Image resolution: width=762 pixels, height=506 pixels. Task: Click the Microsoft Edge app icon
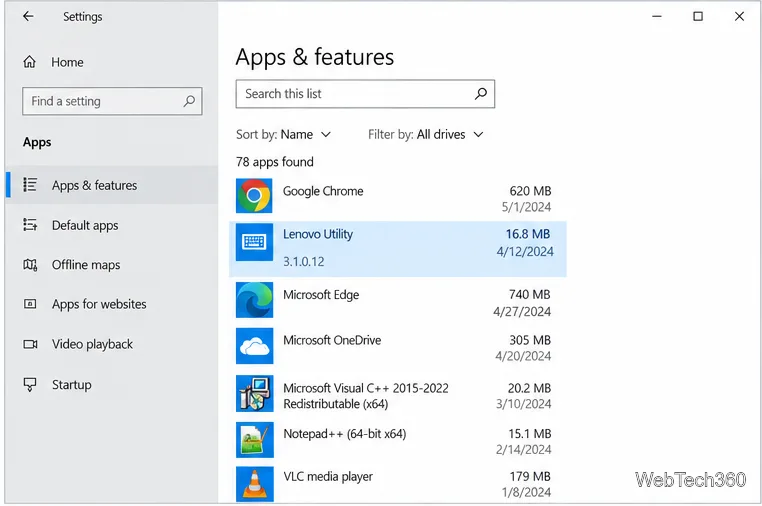click(x=254, y=300)
